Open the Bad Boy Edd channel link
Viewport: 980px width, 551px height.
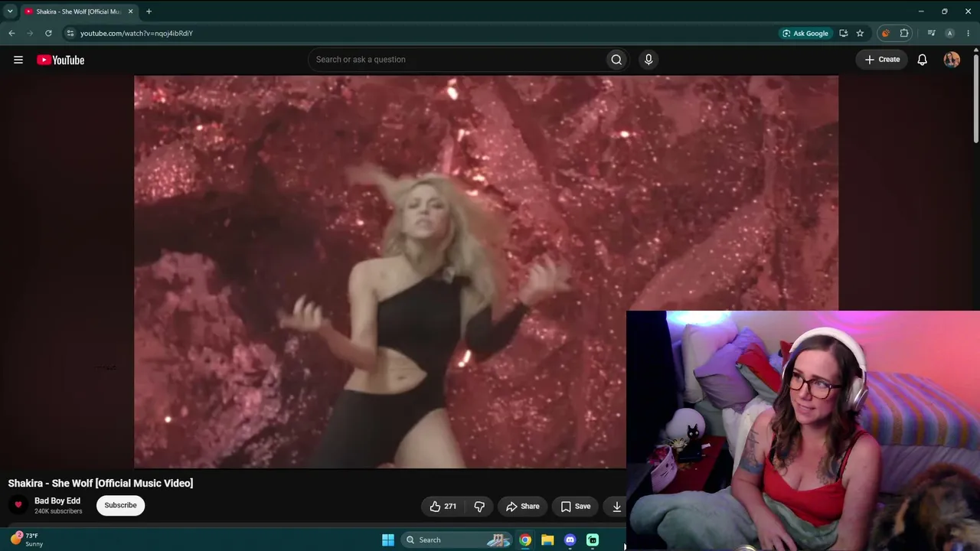click(x=57, y=500)
